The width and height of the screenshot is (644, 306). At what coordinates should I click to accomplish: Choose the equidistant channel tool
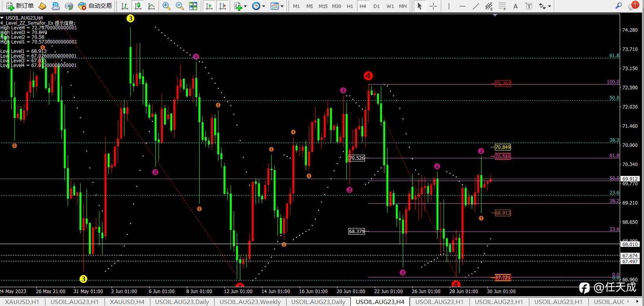click(489, 6)
